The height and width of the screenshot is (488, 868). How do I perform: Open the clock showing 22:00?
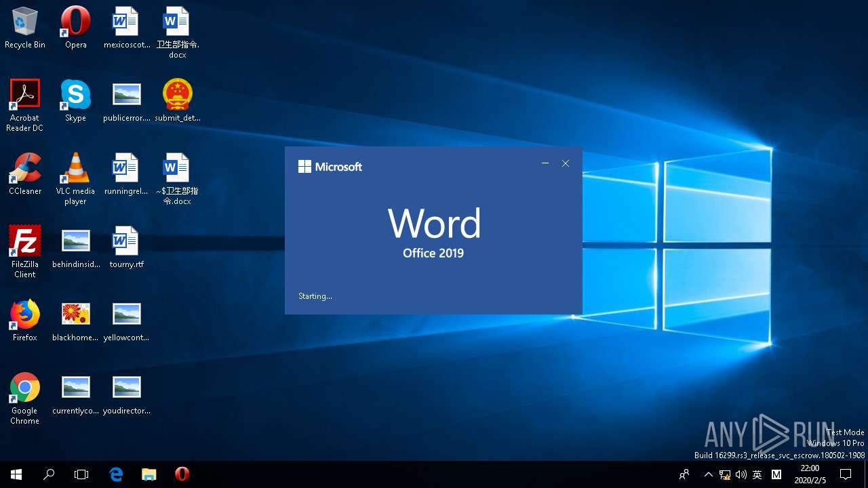pyautogui.click(x=809, y=474)
